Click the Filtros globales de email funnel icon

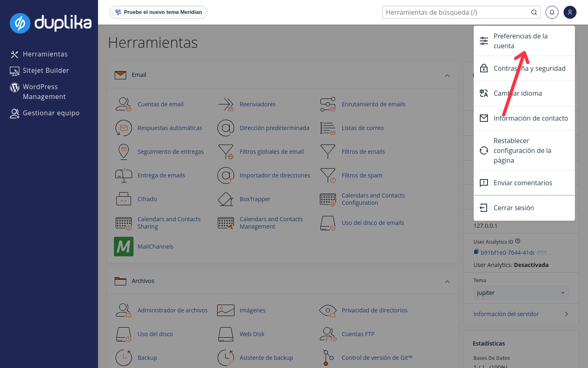pyautogui.click(x=225, y=152)
